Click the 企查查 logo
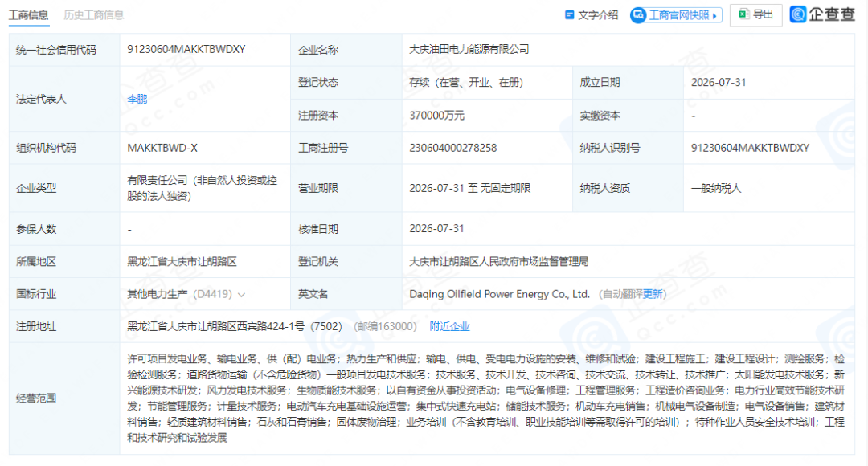Viewport: 868px width, 466px height. coord(822,14)
